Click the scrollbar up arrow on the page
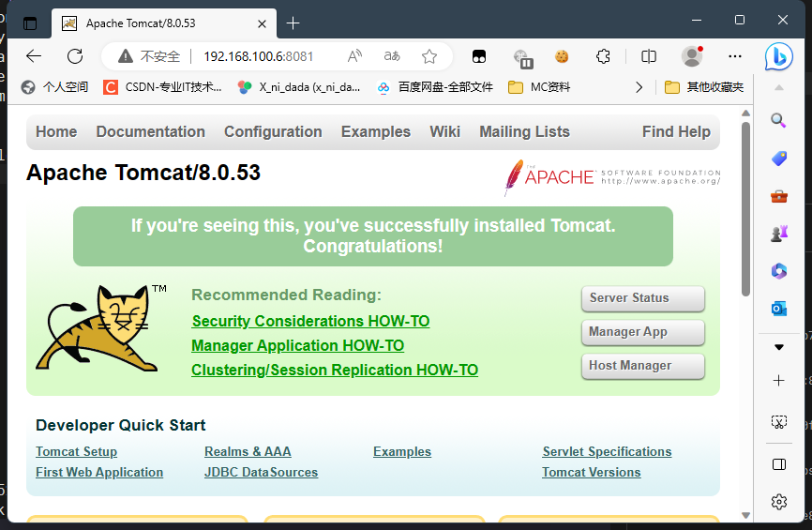Viewport: 812px width, 530px height. point(745,113)
